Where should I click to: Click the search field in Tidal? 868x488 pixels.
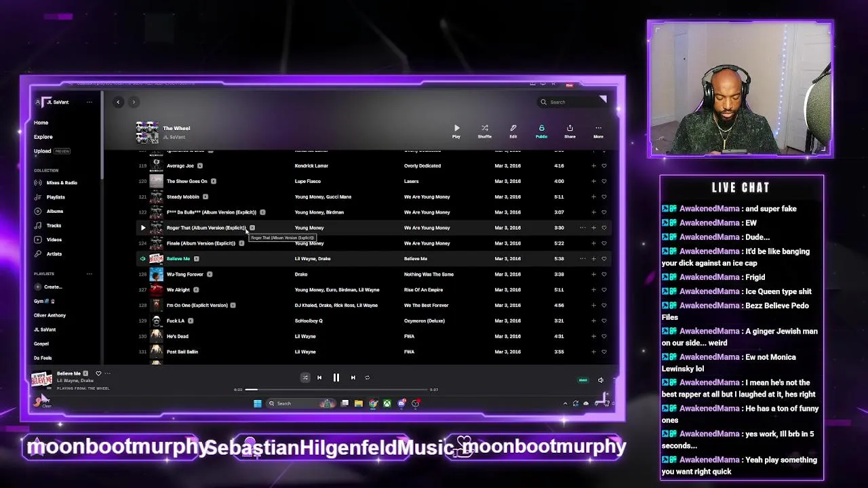pyautogui.click(x=570, y=102)
